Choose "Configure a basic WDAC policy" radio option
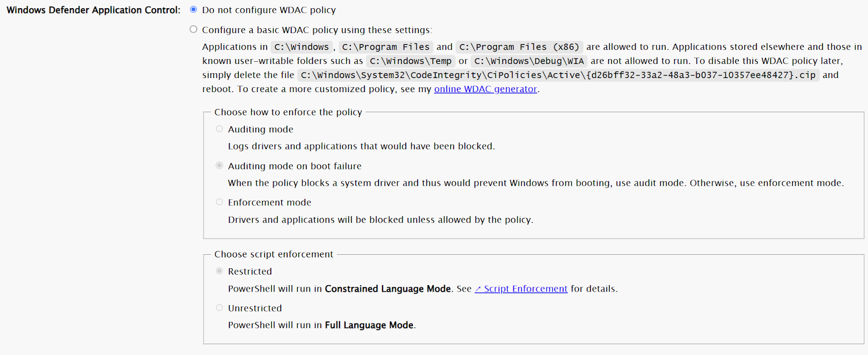 pos(193,29)
